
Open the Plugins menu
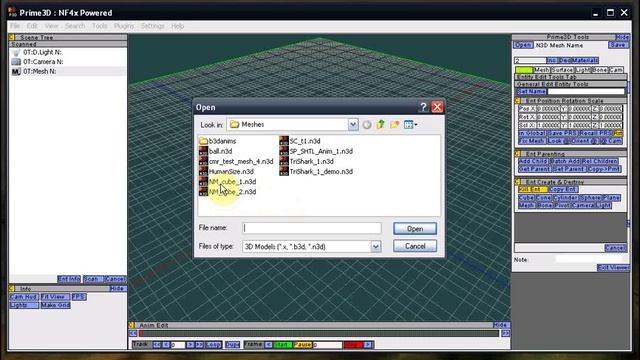(124, 26)
